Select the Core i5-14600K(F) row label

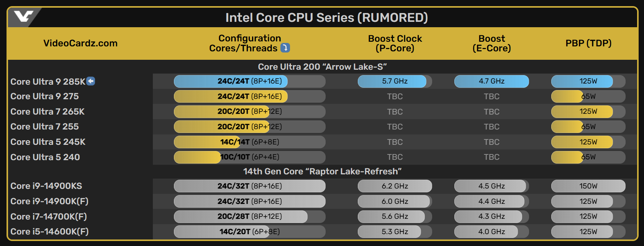click(49, 231)
